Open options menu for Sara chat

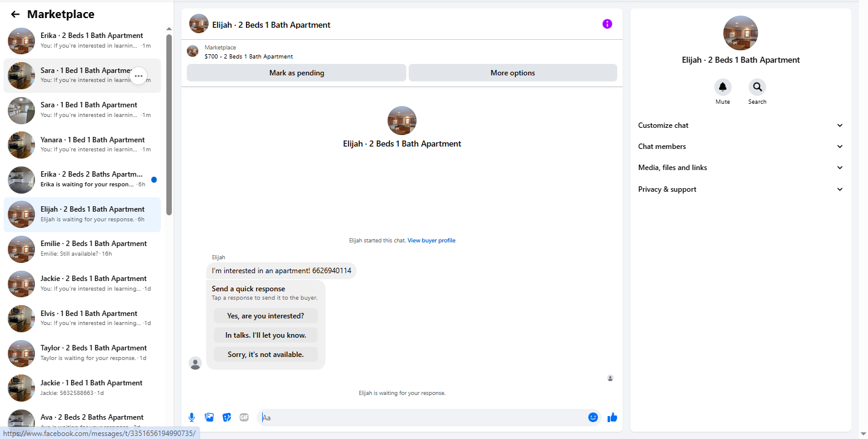click(x=139, y=76)
